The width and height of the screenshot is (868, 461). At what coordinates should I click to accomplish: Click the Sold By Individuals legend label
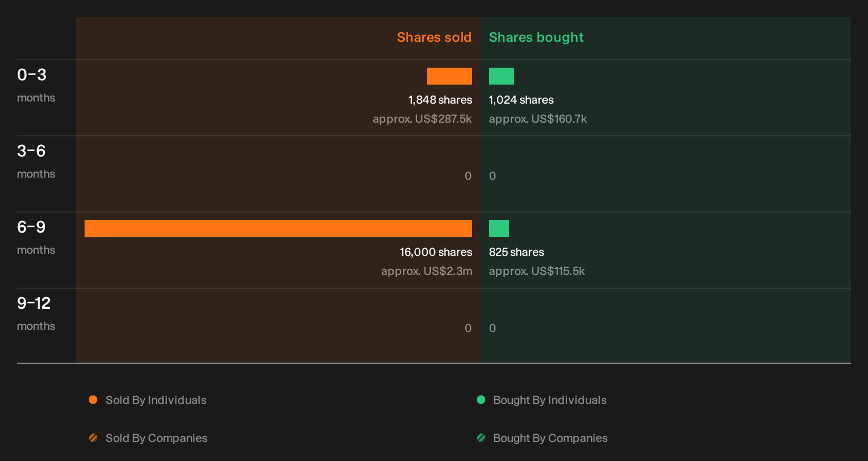point(156,400)
